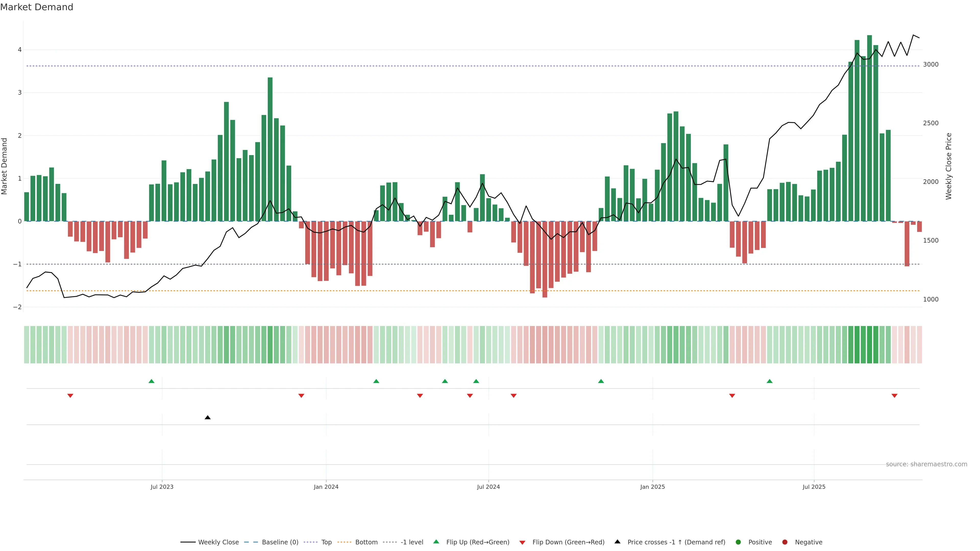Click the first green Flip Up marker before Jul 2023
This screenshot has height=551, width=980.
pyautogui.click(x=151, y=381)
